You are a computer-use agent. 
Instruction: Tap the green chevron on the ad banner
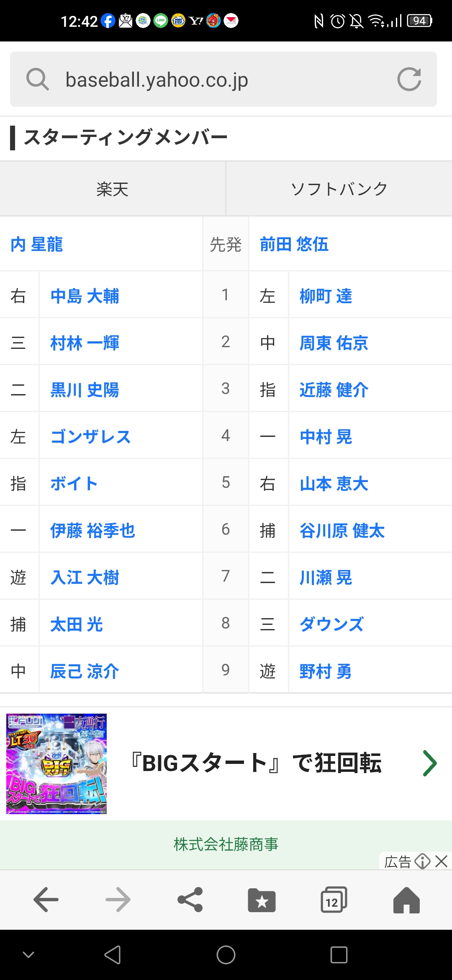tap(429, 763)
